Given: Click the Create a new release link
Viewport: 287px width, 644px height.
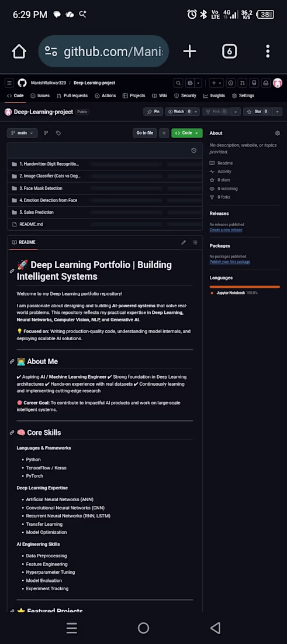Looking at the screenshot, I should [226, 230].
